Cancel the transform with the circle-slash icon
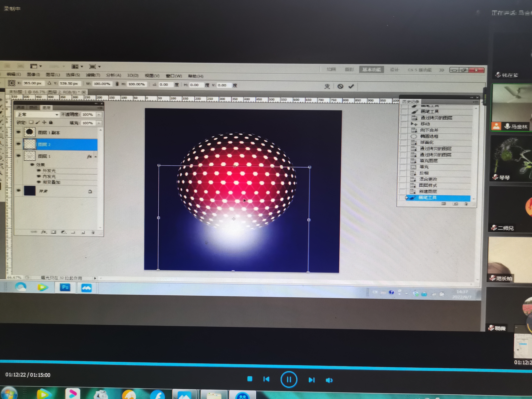 tap(340, 86)
